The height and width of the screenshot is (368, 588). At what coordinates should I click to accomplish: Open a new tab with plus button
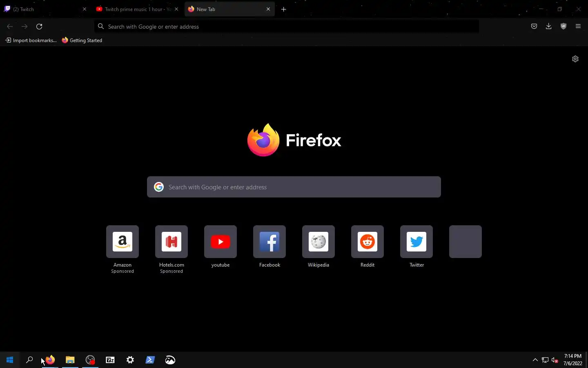pos(284,9)
